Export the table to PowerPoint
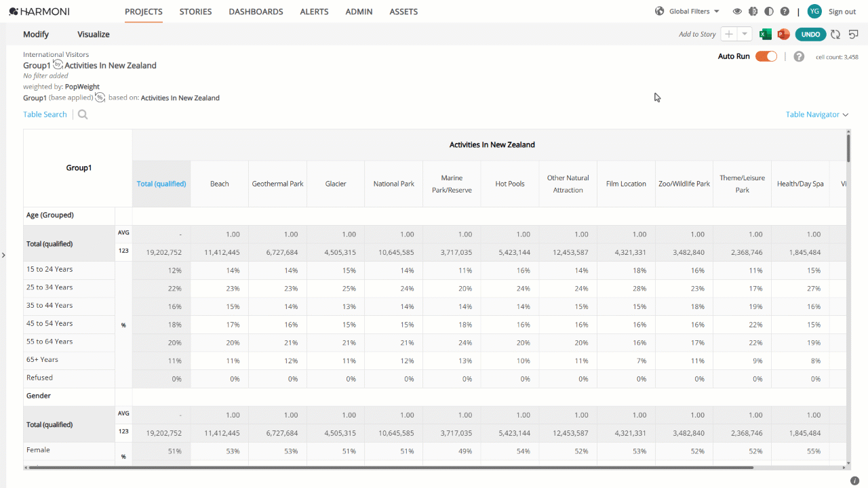Screen dimensions: 868x488 point(783,35)
